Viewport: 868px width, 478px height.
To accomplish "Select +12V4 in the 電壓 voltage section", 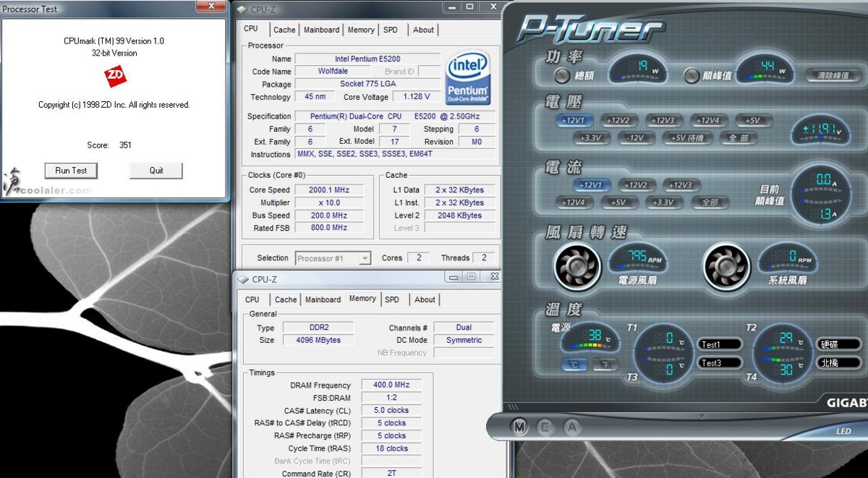I will (708, 121).
